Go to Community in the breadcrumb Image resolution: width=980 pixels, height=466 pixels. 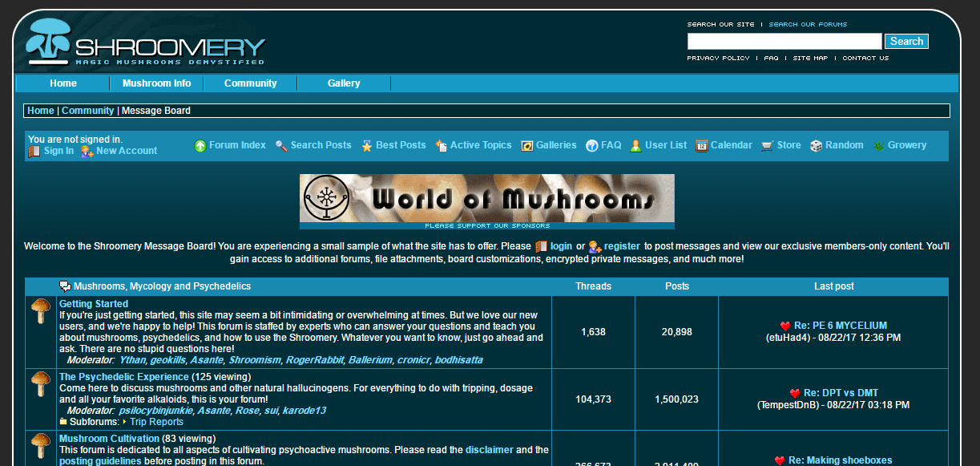[88, 111]
